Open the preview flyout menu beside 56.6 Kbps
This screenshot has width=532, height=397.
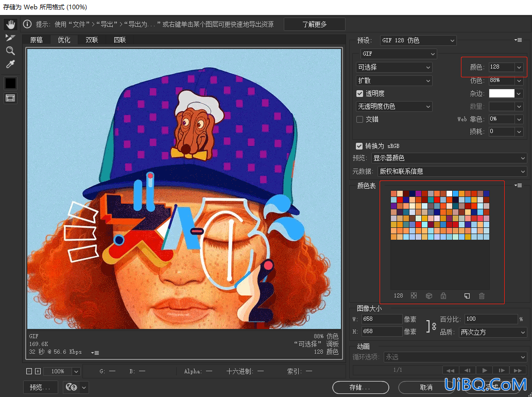tap(95, 353)
